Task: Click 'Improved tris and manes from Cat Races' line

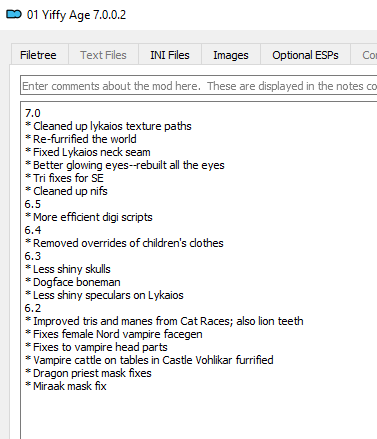Action: click(x=164, y=321)
